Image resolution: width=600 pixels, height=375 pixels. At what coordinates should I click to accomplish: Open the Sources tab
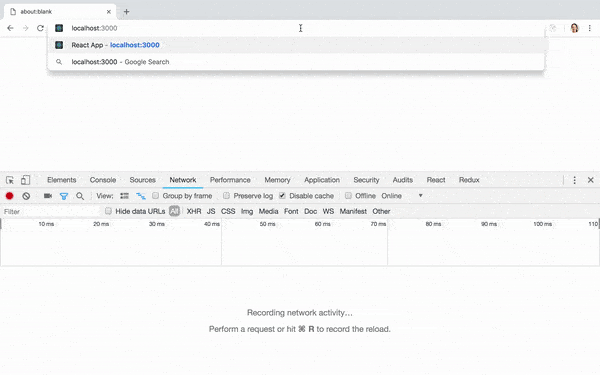click(x=142, y=180)
